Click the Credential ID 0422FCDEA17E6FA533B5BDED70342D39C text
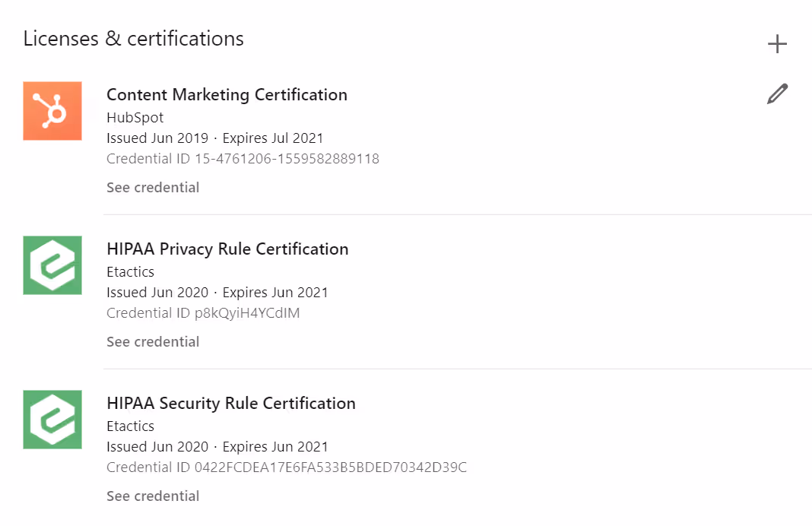The width and height of the screenshot is (812, 526). pos(287,467)
